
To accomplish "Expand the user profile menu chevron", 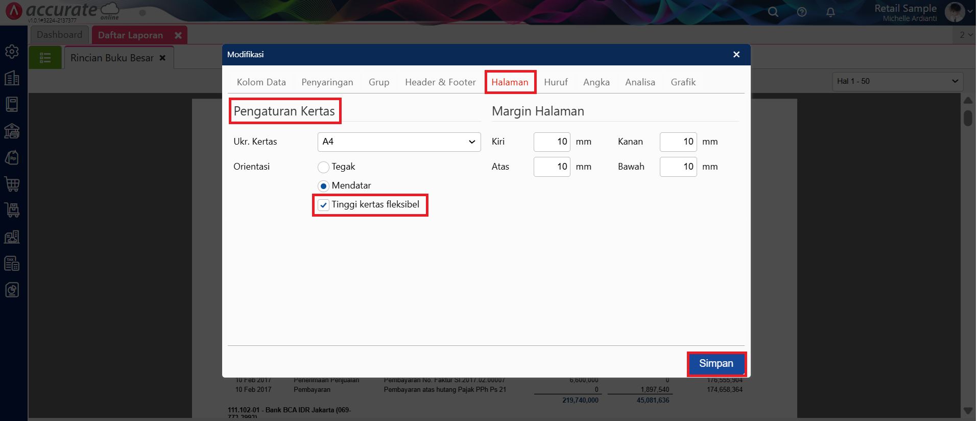I will (x=970, y=11).
